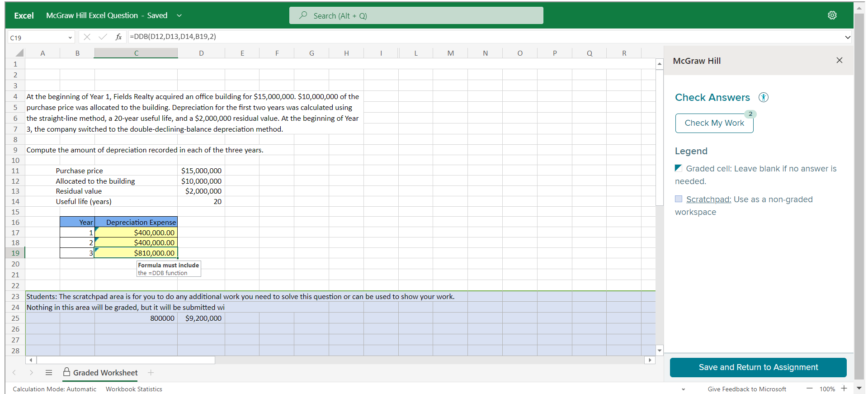Image resolution: width=868 pixels, height=394 pixels.
Task: Select row 19 header
Action: click(15, 253)
